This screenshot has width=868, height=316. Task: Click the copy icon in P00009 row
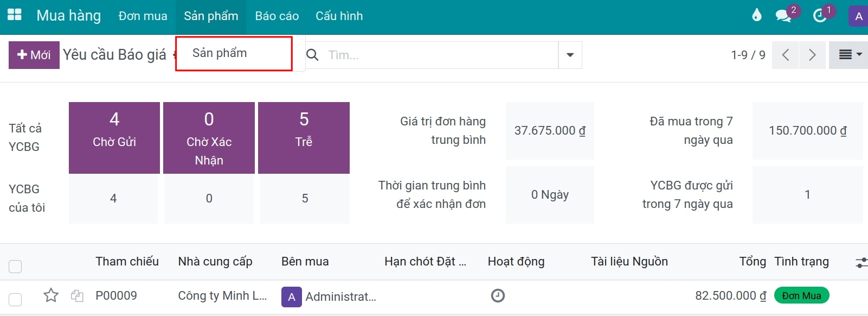coord(77,296)
